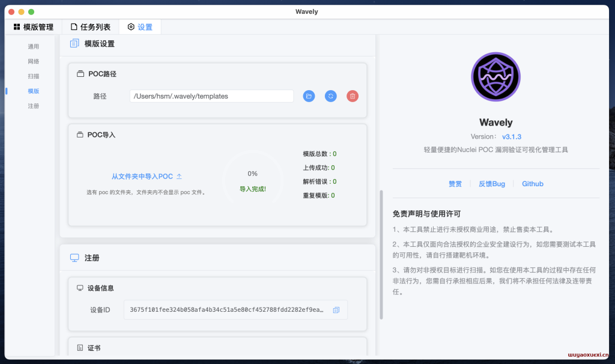
Task: Click the upload arrow icon beside 导入POC
Action: click(179, 177)
